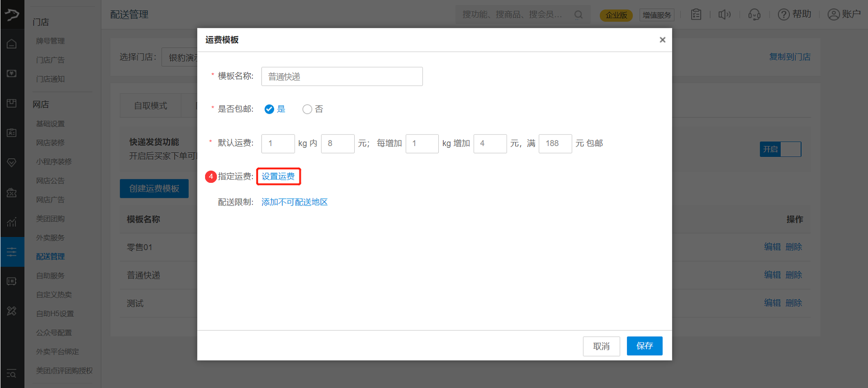Open the chart reports icon in sidebar
The image size is (868, 388).
(x=12, y=222)
